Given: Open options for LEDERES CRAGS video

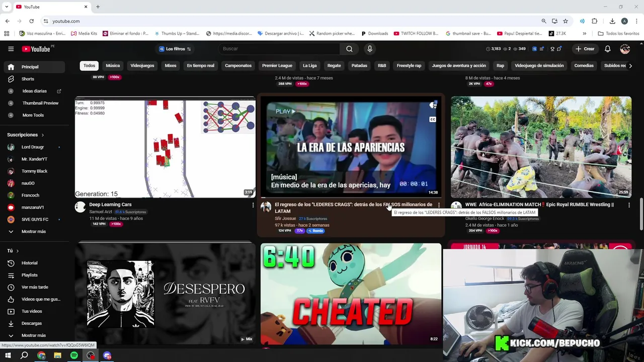Looking at the screenshot, I should 439,205.
